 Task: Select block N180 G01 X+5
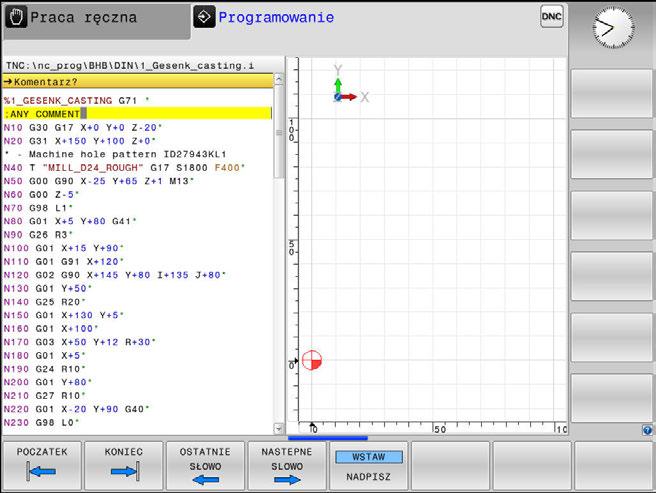pyautogui.click(x=44, y=355)
